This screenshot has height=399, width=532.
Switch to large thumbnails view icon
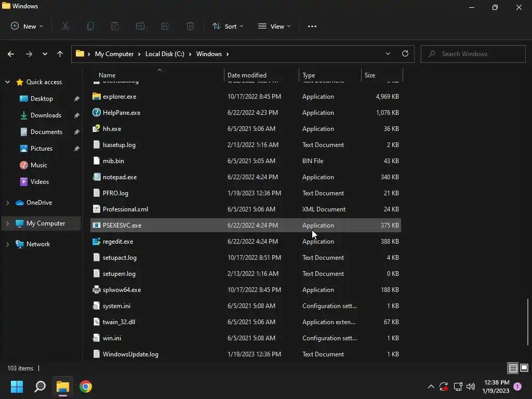coord(524,368)
